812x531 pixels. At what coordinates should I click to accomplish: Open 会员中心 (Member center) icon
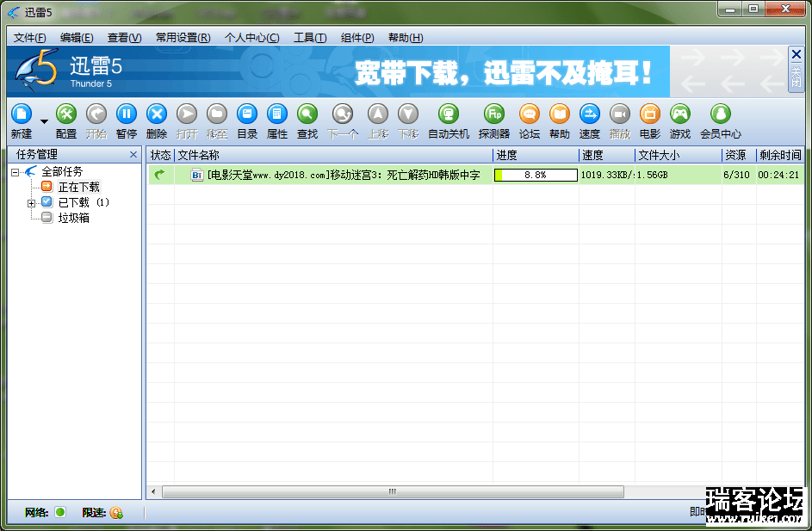(721, 114)
